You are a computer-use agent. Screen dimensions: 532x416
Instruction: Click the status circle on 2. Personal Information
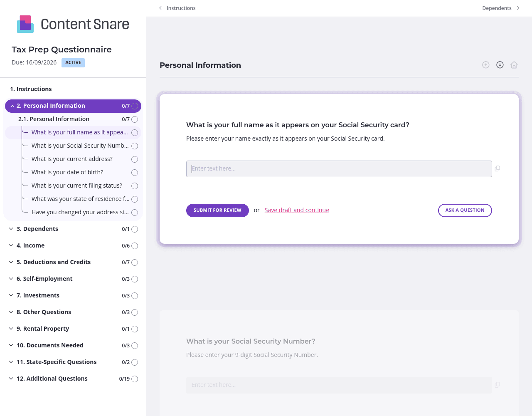pyautogui.click(x=135, y=106)
